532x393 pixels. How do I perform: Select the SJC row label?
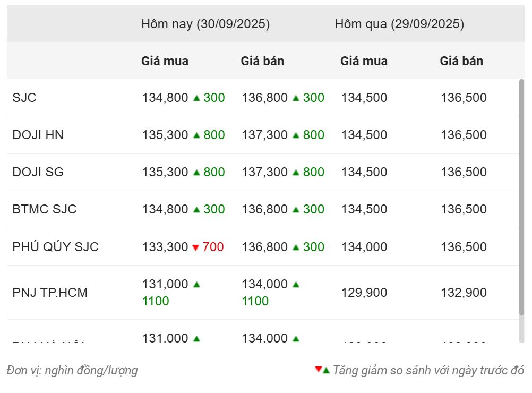(24, 98)
